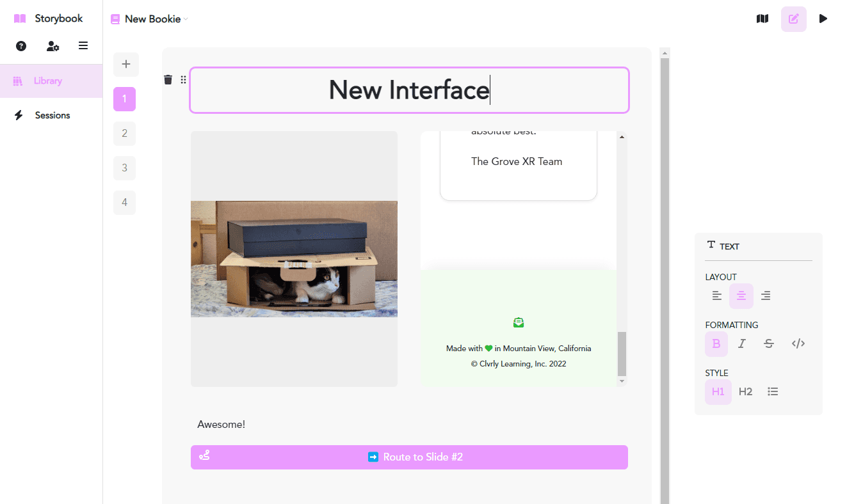The height and width of the screenshot is (504, 847).
Task: Click the add slide plus button
Action: tap(126, 65)
